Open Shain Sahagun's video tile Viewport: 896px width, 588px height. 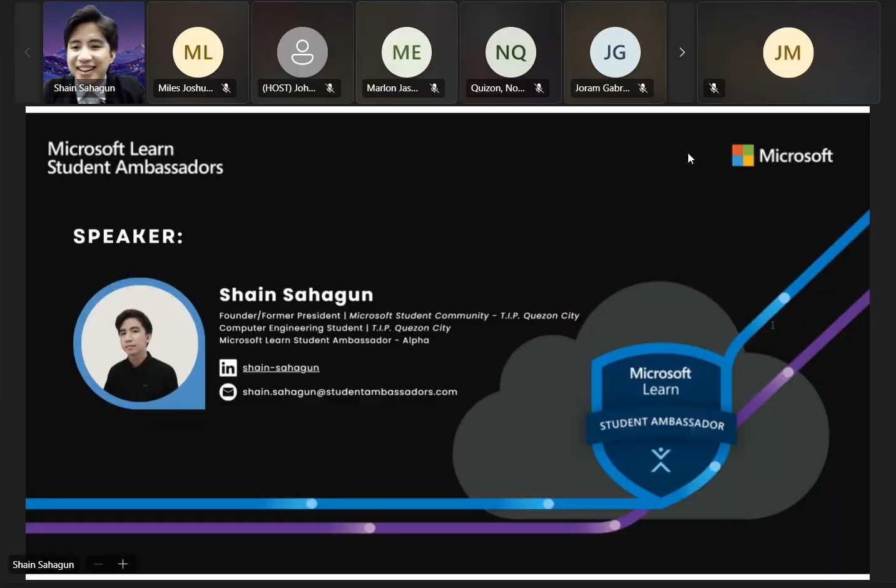pyautogui.click(x=94, y=53)
